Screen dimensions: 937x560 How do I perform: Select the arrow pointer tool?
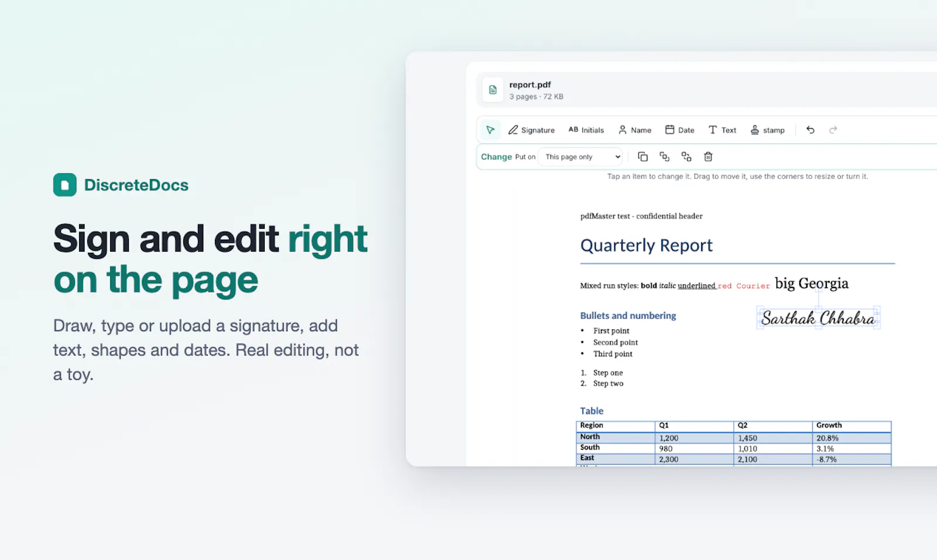pos(490,130)
